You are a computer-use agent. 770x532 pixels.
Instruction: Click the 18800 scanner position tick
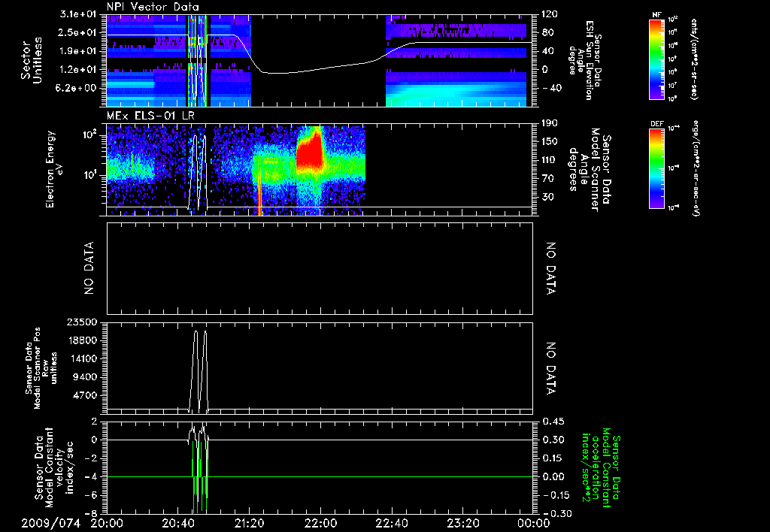pyautogui.click(x=83, y=340)
